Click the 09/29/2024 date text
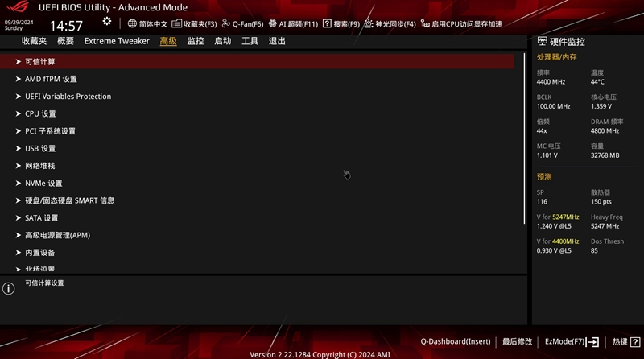Viewport: 644px width, 359px height. click(x=19, y=23)
